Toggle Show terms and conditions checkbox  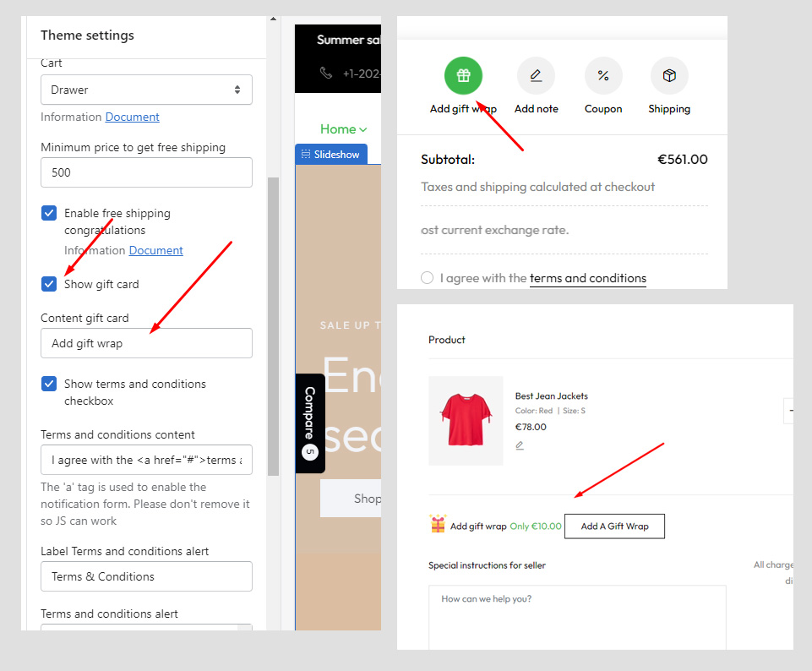pyautogui.click(x=49, y=384)
